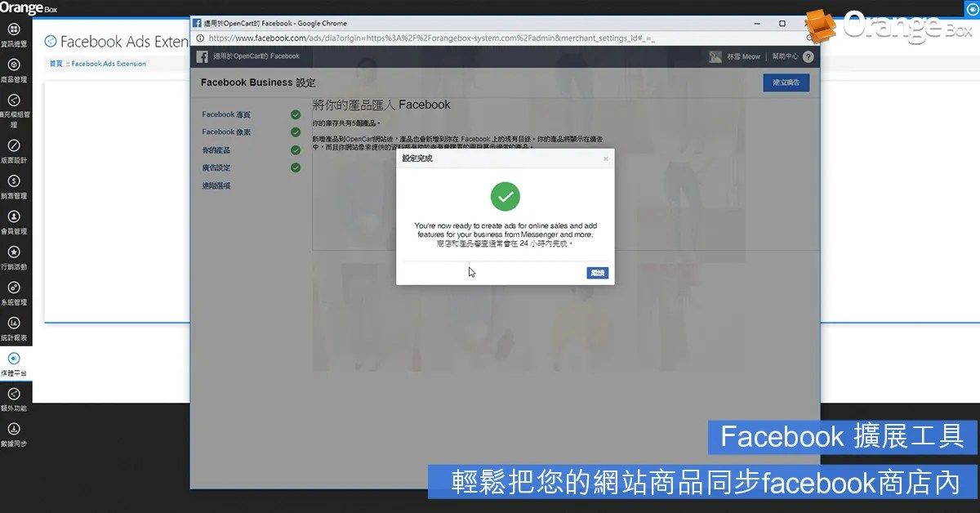Maximize the Chrome popup window

[x=782, y=23]
